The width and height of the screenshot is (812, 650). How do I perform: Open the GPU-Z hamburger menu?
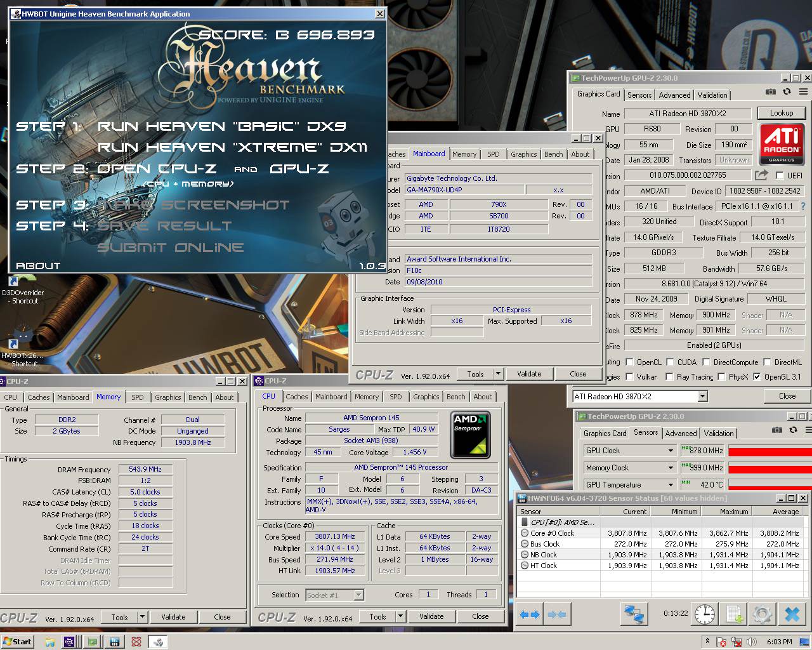pyautogui.click(x=803, y=92)
